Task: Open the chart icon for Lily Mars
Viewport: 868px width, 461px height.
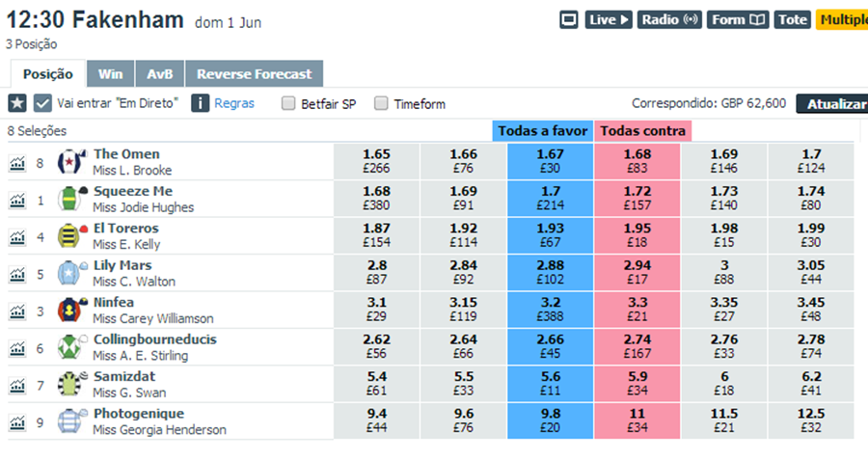Action: pyautogui.click(x=17, y=274)
